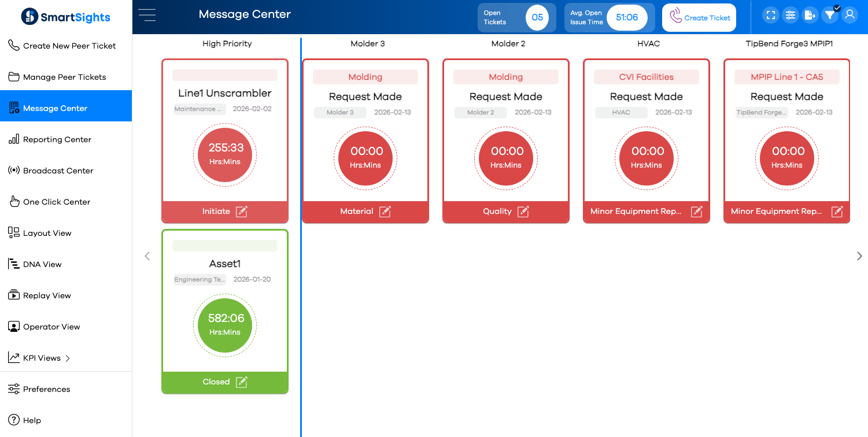This screenshot has height=437, width=868.
Task: Open the filter funnel icon
Action: [x=830, y=15]
